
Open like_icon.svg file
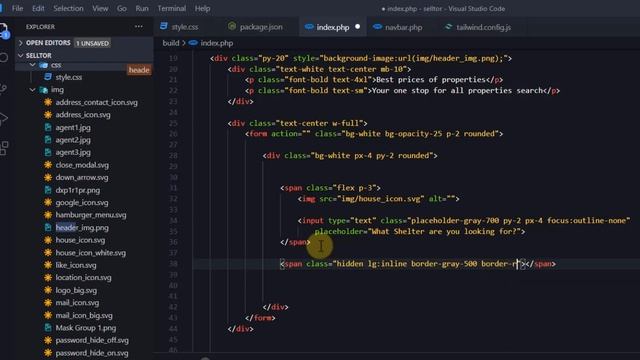(x=76, y=265)
